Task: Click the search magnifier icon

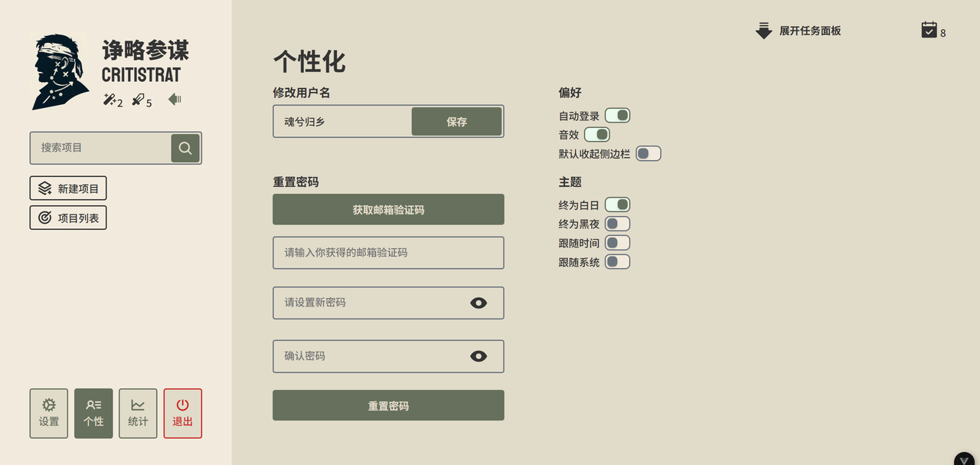Action: 185,148
